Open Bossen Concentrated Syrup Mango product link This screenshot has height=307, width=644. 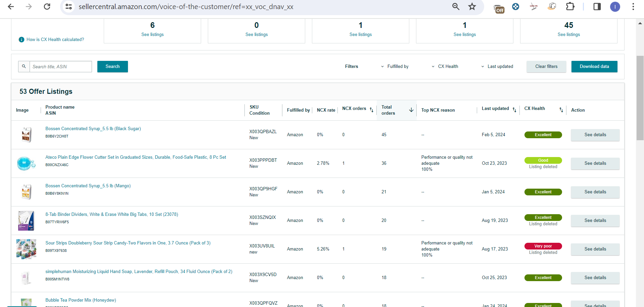(x=88, y=186)
